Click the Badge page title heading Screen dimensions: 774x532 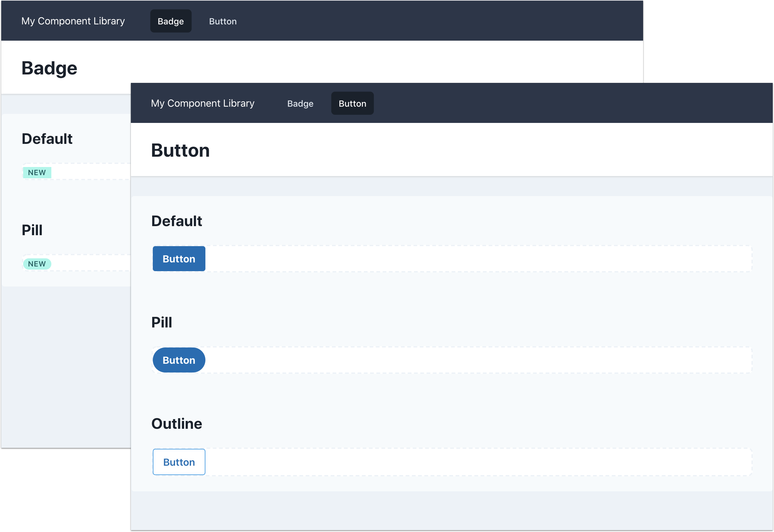coord(49,68)
